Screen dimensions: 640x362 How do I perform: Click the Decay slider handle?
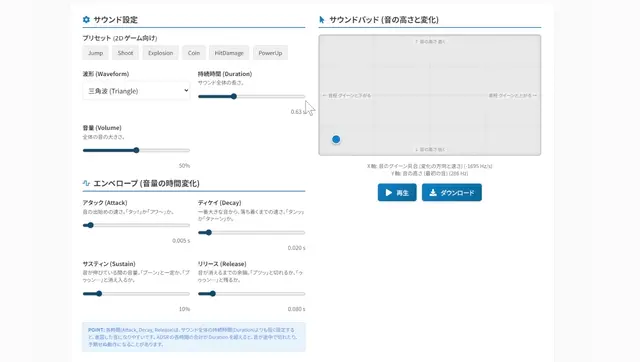click(209, 233)
